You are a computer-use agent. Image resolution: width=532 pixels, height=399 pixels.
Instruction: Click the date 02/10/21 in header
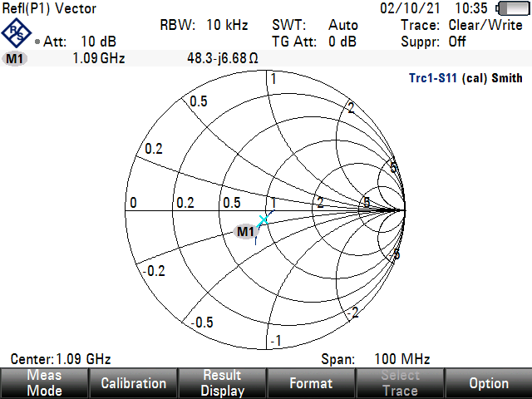click(x=410, y=8)
